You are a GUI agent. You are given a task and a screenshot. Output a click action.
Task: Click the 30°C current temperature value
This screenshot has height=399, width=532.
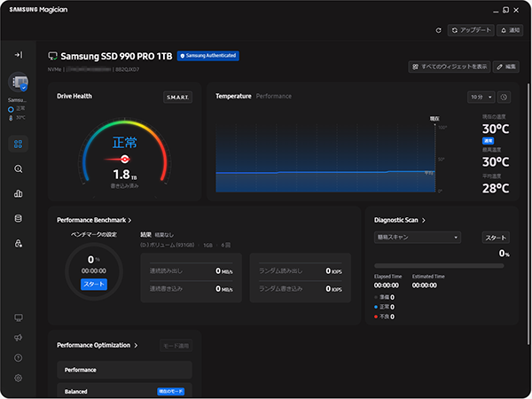(x=496, y=129)
